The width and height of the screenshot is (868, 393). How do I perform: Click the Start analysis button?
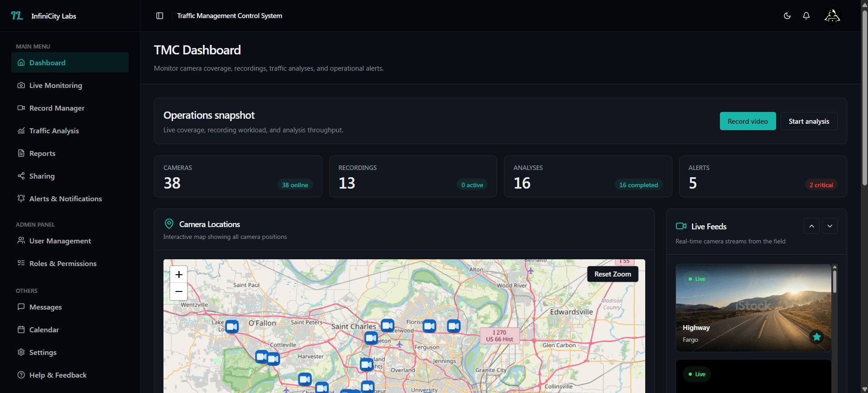[809, 121]
